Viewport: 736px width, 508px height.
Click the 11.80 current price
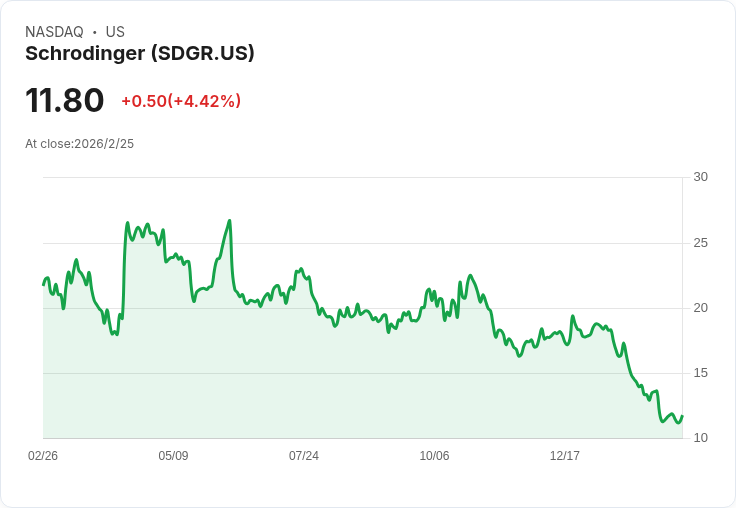pyautogui.click(x=64, y=100)
